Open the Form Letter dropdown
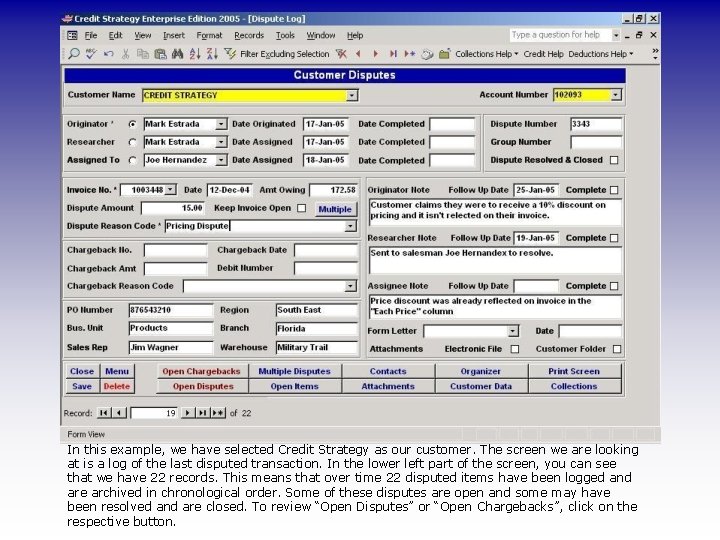The height and width of the screenshot is (540, 720). [513, 331]
